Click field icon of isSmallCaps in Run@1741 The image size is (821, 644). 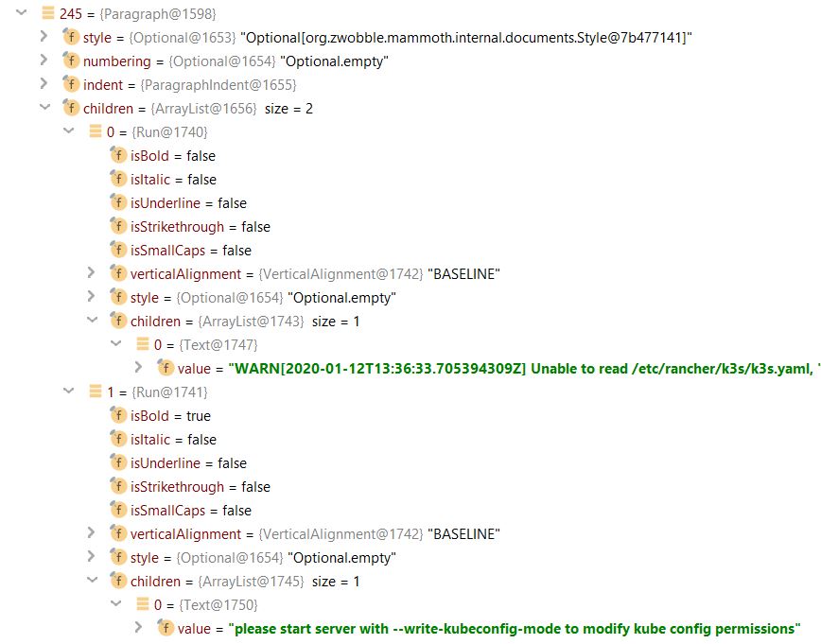(x=118, y=510)
